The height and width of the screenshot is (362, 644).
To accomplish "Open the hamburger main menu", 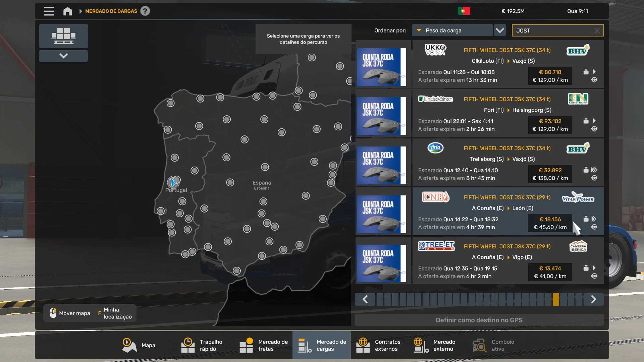I will pos(49,11).
